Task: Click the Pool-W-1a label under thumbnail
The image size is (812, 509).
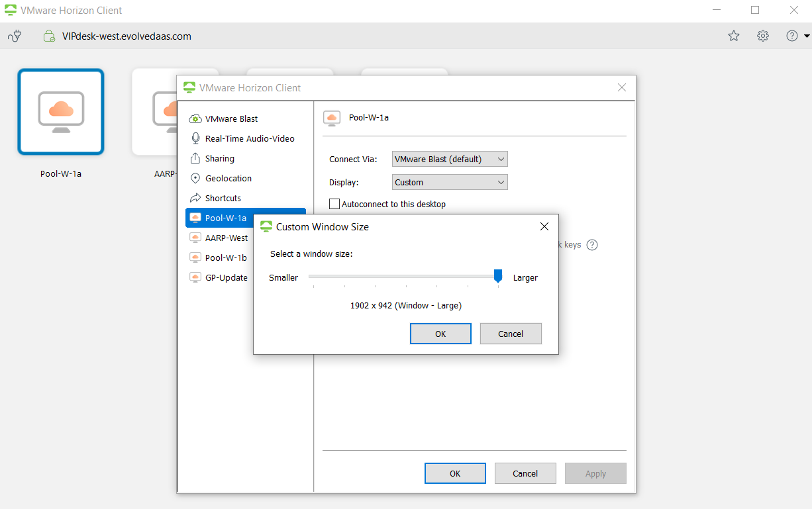Action: [61, 174]
